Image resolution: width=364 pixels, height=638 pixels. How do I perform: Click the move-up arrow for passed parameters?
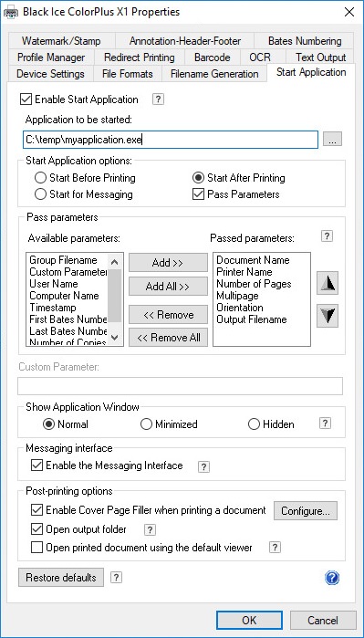coord(328,284)
